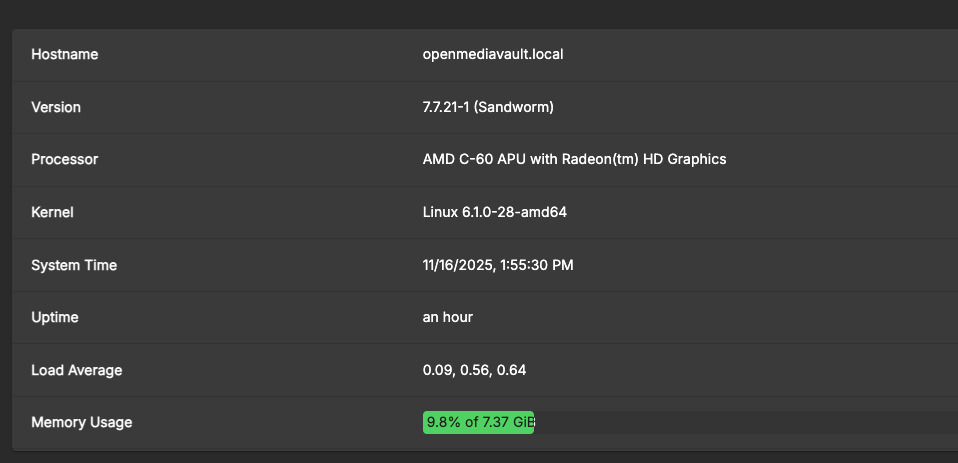This screenshot has height=463, width=958.
Task: Click the System Time row label
Action: pyautogui.click(x=74, y=265)
